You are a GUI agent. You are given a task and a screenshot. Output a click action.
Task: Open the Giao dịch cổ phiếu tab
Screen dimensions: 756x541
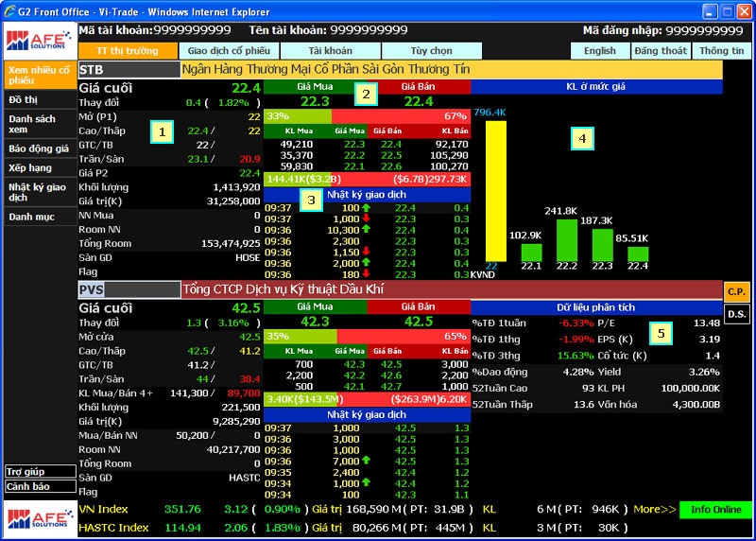click(x=229, y=51)
